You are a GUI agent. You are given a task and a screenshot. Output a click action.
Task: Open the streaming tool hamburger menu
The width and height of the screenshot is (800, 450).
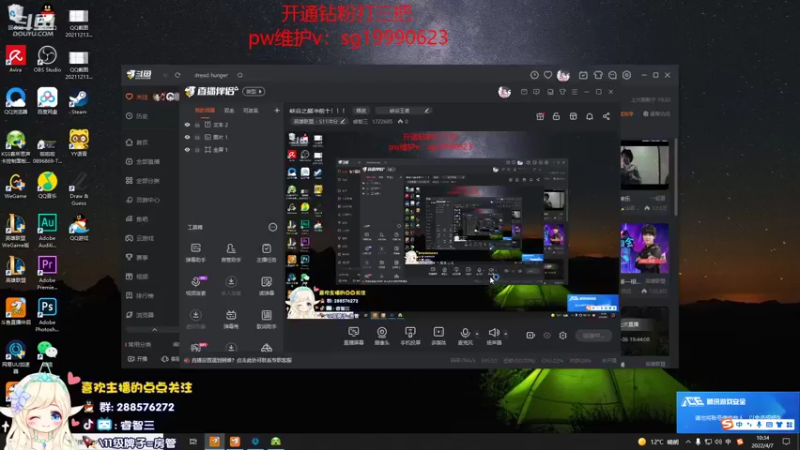click(x=574, y=92)
